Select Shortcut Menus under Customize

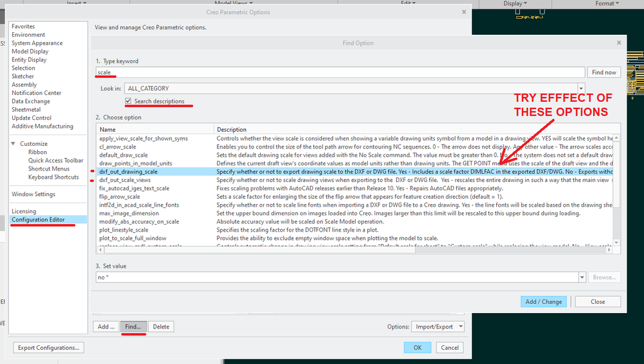48,168
